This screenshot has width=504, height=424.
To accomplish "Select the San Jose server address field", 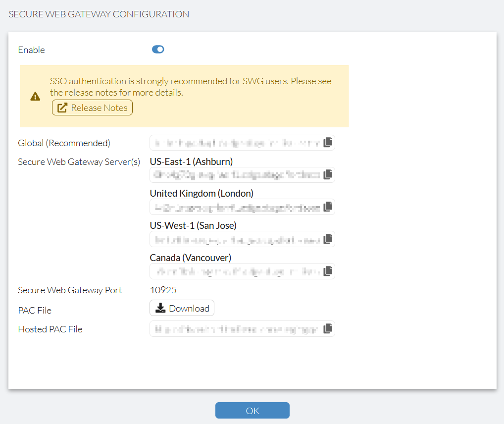I will (233, 239).
